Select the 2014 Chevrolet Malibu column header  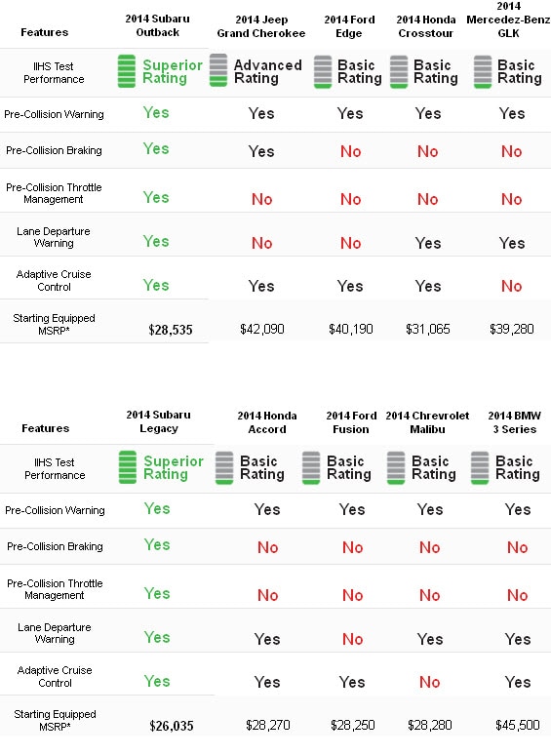click(x=427, y=422)
